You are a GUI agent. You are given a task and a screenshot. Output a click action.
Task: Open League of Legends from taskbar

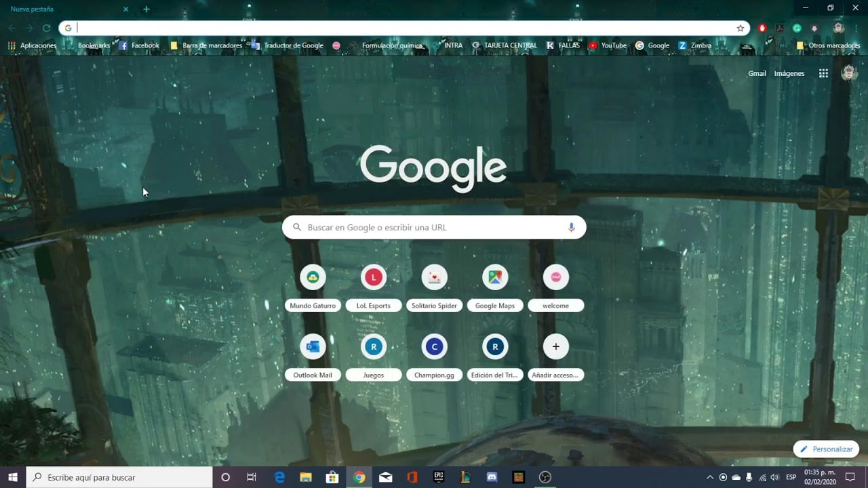tap(465, 477)
